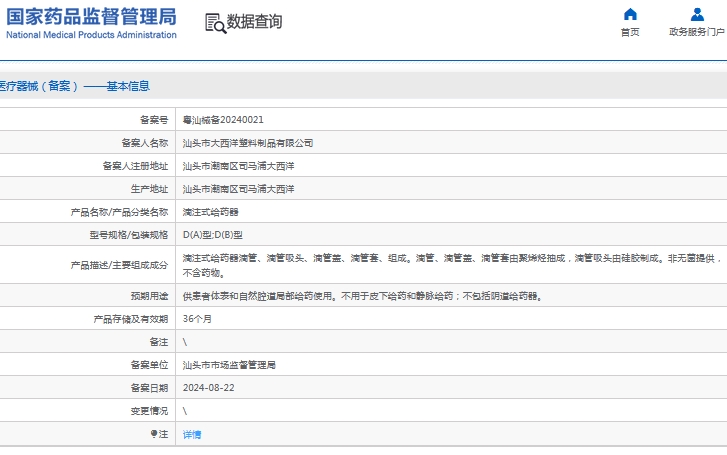Click the 预期用途 row label
This screenshot has width=727, height=455.
tap(149, 296)
